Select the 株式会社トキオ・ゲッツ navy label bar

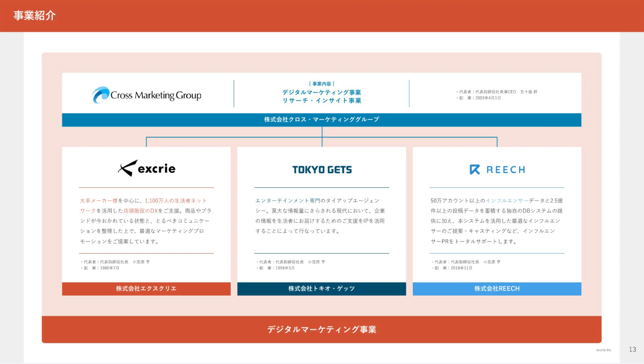(321, 289)
